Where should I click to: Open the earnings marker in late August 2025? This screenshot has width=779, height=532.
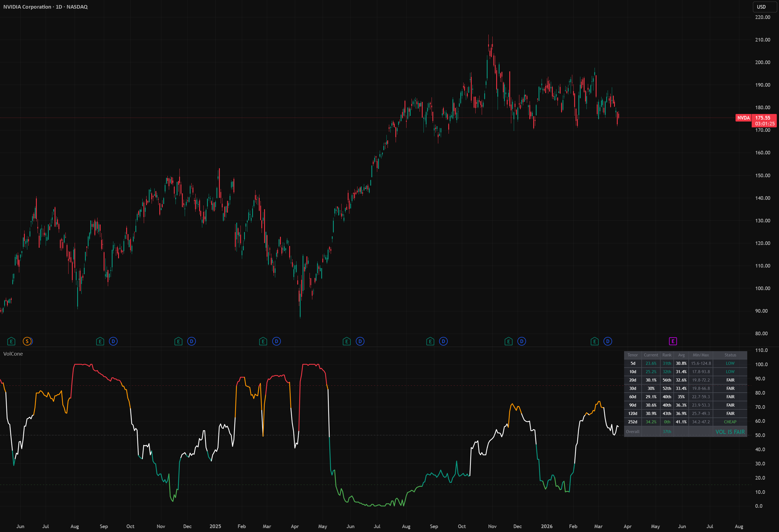(430, 341)
